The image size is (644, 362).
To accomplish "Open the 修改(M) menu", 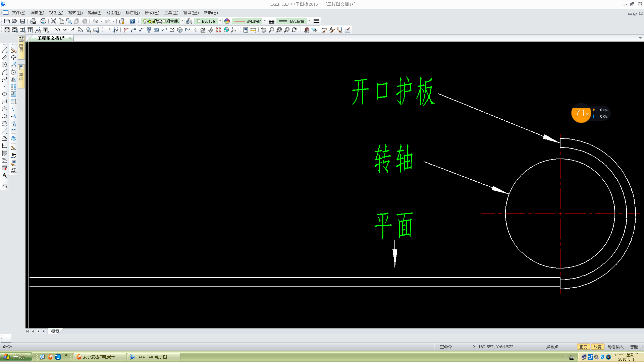I will 152,13.
